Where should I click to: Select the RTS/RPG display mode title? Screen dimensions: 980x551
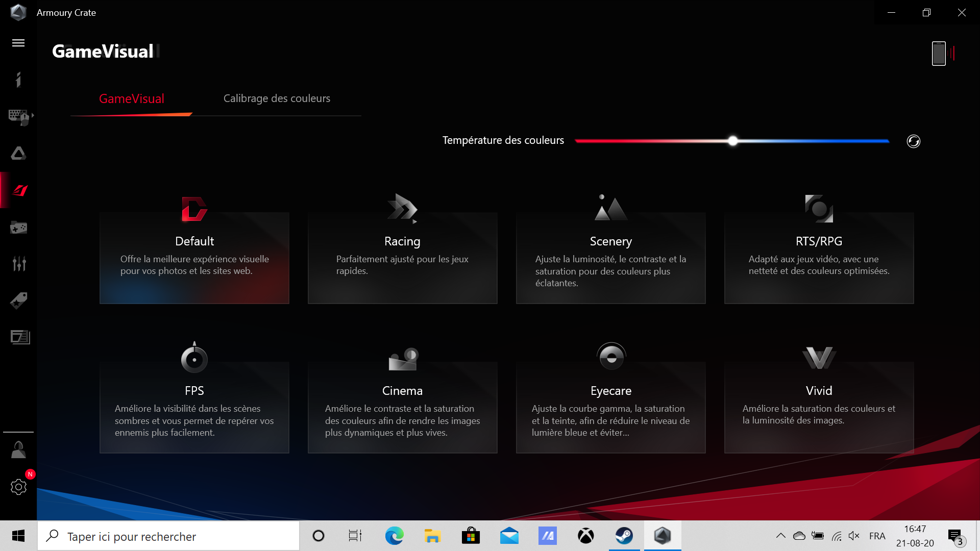point(819,241)
